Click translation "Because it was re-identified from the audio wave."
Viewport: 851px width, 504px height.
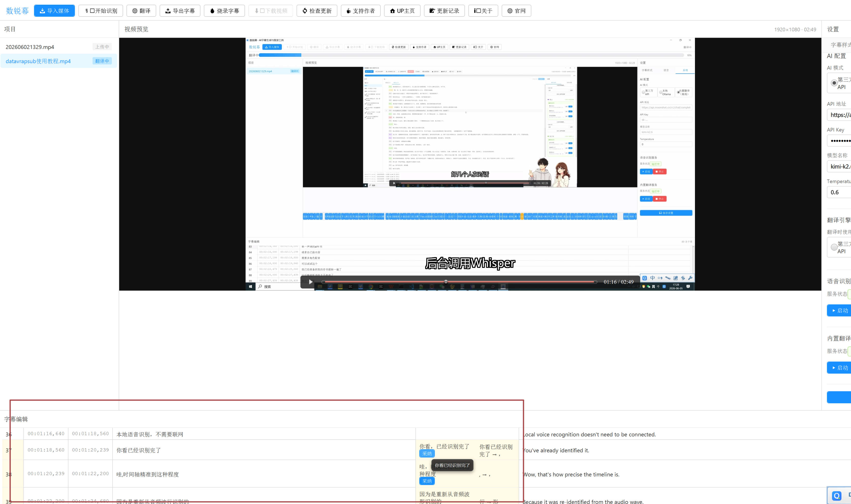pyautogui.click(x=583, y=501)
